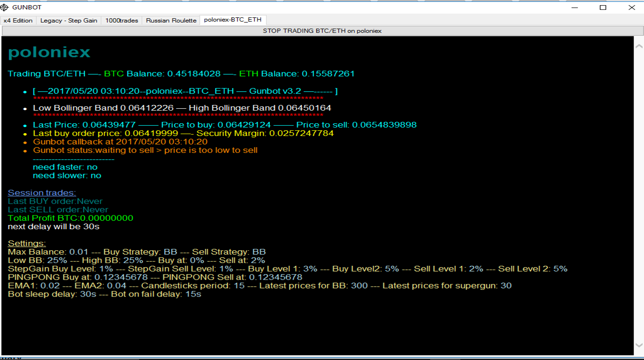Go to the Russian Roulette tab
This screenshot has height=360, width=644.
[x=171, y=20]
